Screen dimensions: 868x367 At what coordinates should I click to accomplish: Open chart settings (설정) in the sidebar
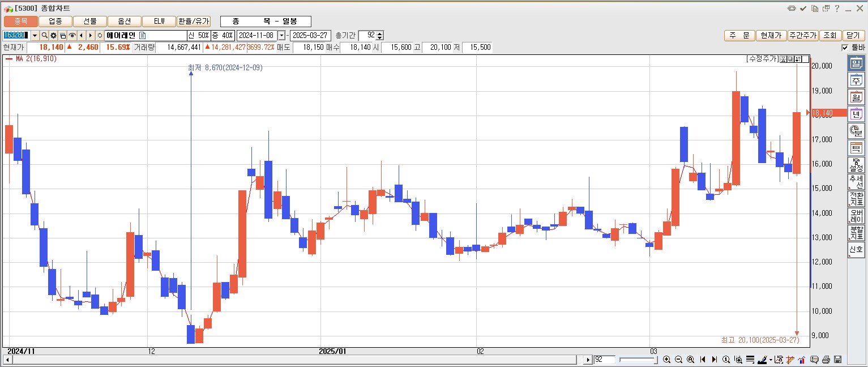point(856,165)
